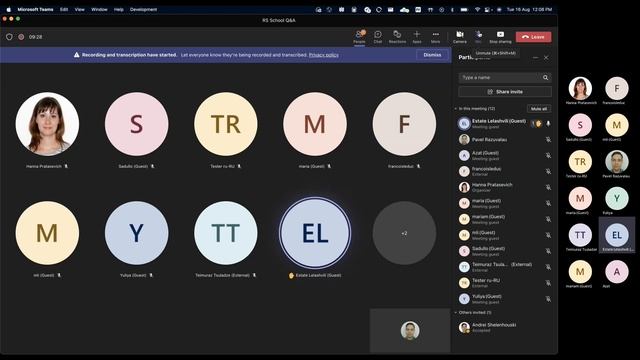640x360 pixels.
Task: Open the Apps toolbar item
Action: click(x=417, y=36)
